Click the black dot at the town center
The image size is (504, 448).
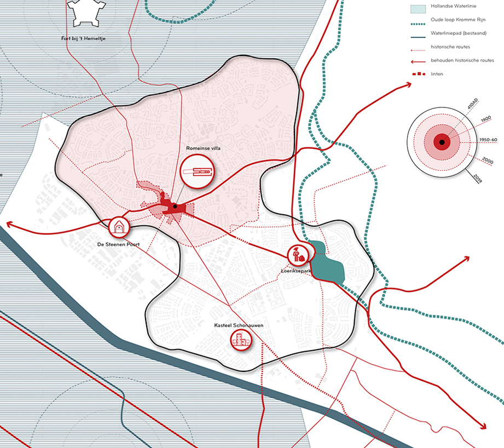coord(175,206)
